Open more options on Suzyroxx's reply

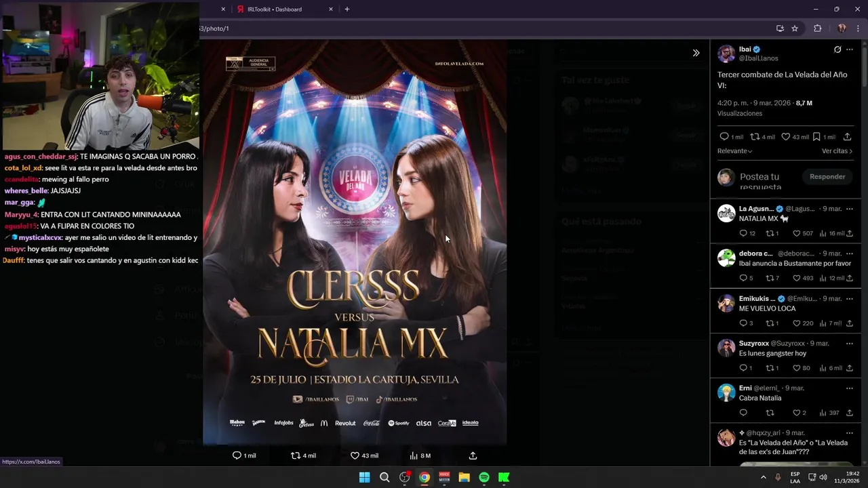850,344
